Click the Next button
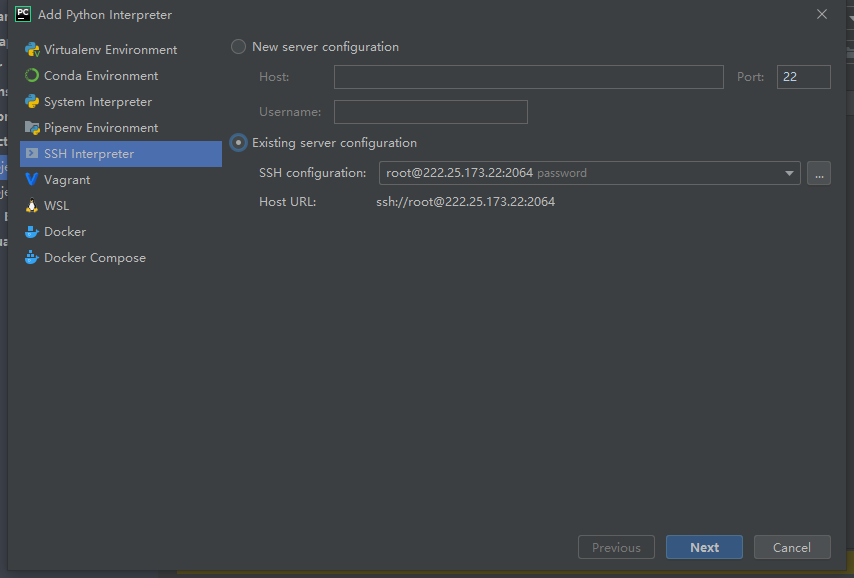 704,547
